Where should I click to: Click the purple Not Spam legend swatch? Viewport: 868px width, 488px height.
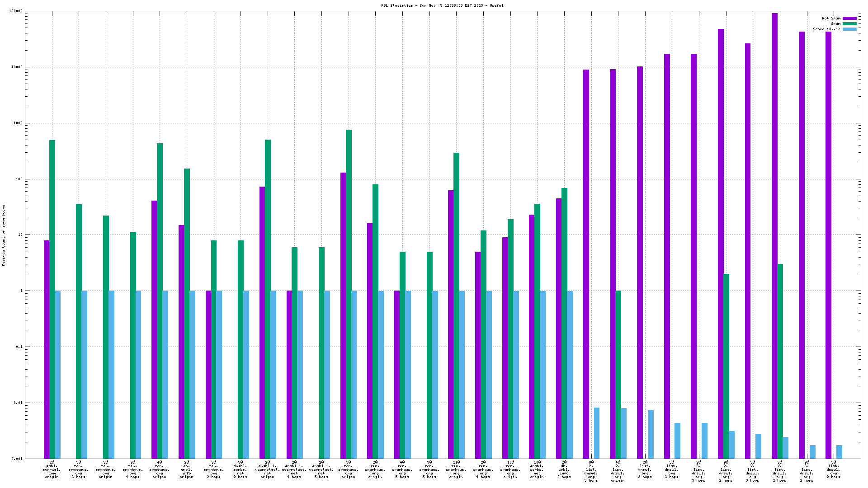849,19
